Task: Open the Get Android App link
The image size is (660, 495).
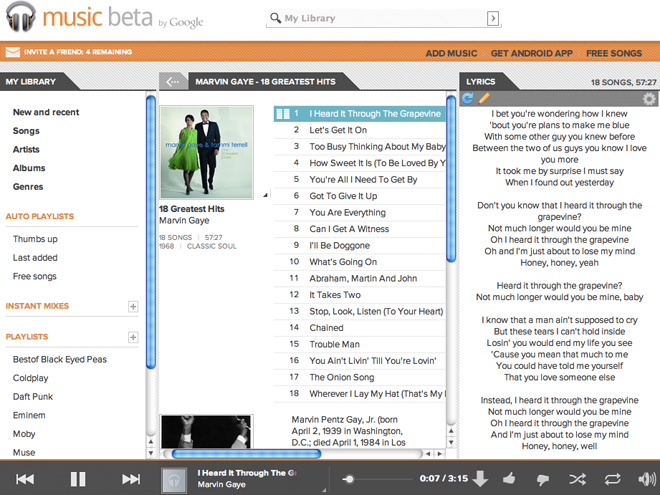Action: (x=532, y=53)
